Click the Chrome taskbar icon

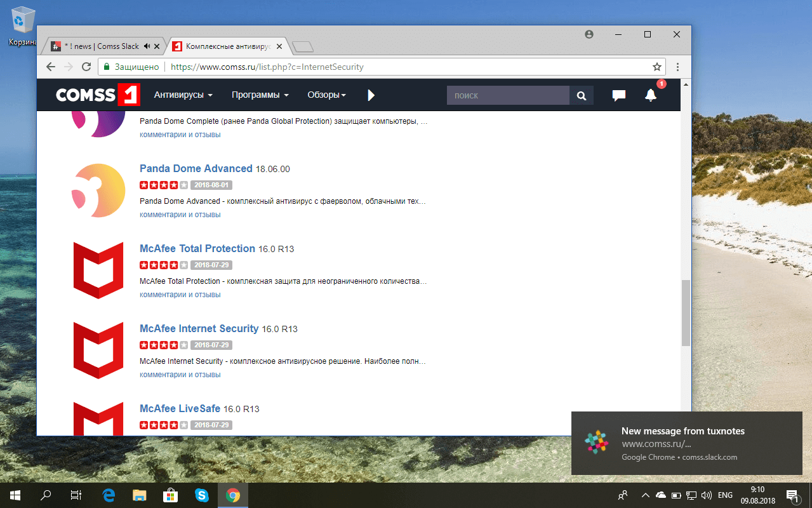233,495
